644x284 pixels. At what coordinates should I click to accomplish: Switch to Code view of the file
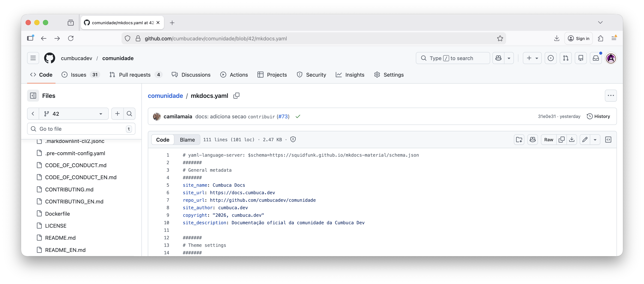point(163,140)
